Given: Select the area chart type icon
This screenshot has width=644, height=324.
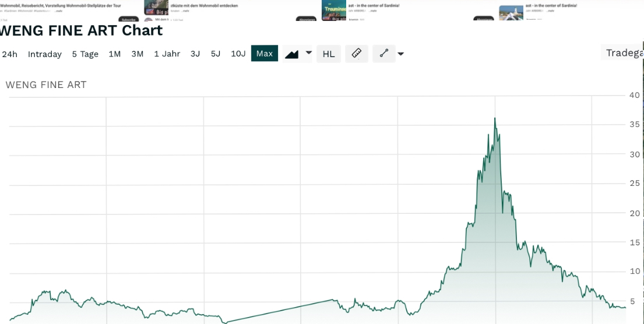Looking at the screenshot, I should 291,54.
